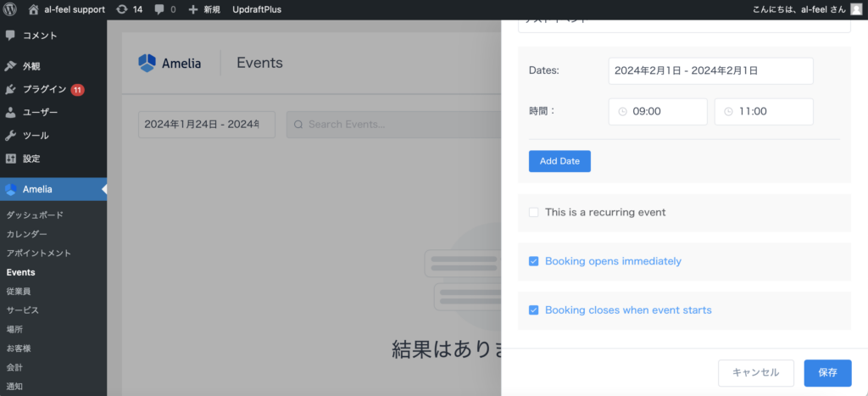Click the comments bubble icon in admin bar
The height and width of the screenshot is (396, 868).
pyautogui.click(x=160, y=9)
